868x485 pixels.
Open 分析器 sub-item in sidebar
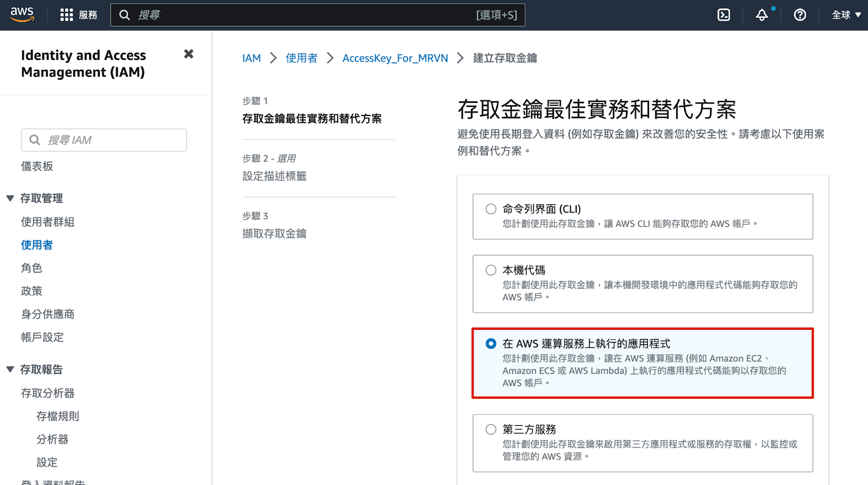tap(52, 439)
